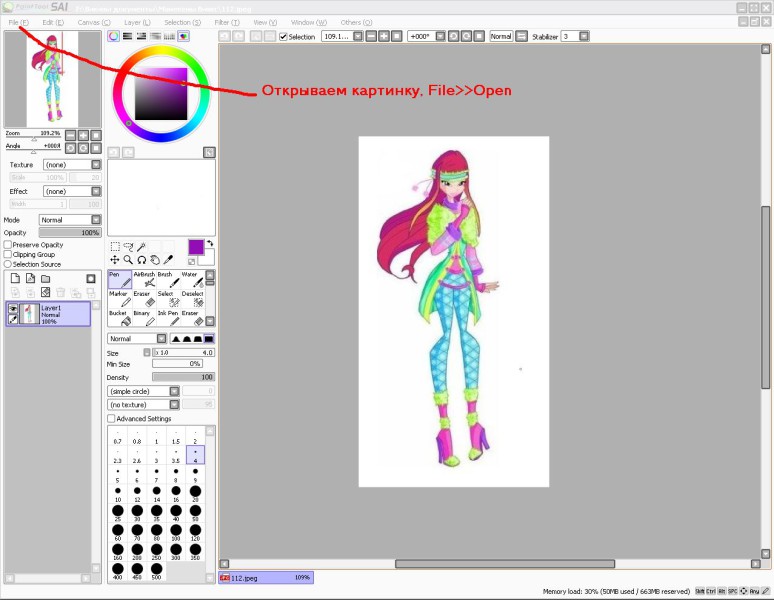774x600 pixels.
Task: Select the Ink Pen tool
Action: (168, 318)
